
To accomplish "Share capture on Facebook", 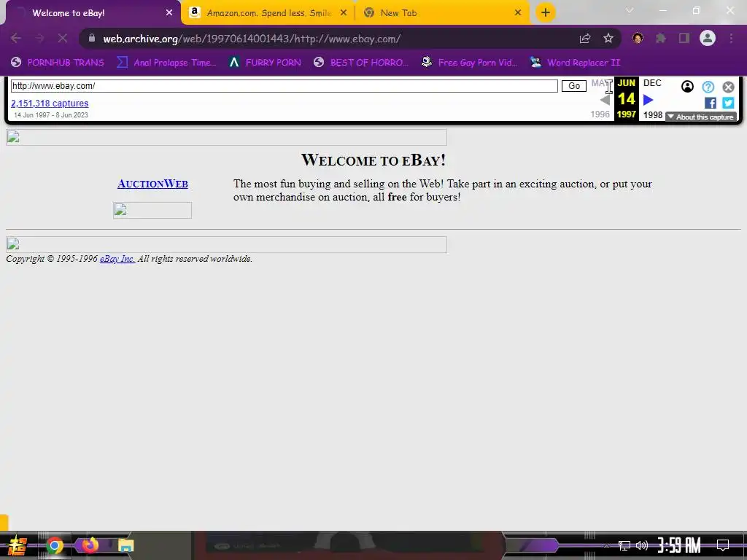I will (710, 103).
